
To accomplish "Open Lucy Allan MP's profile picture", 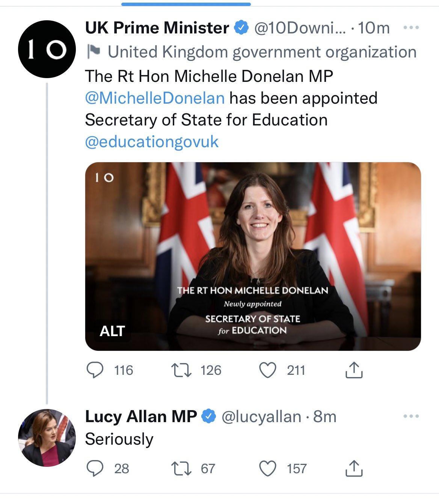I will [47, 438].
